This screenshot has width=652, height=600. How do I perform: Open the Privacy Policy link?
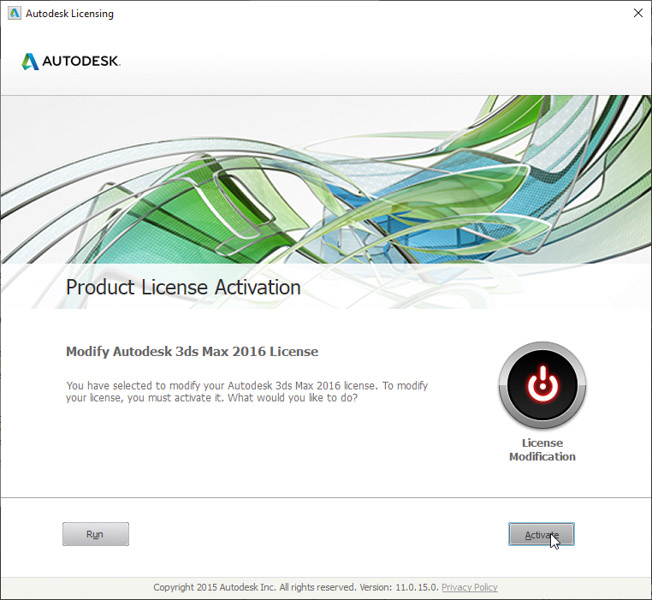pos(469,588)
